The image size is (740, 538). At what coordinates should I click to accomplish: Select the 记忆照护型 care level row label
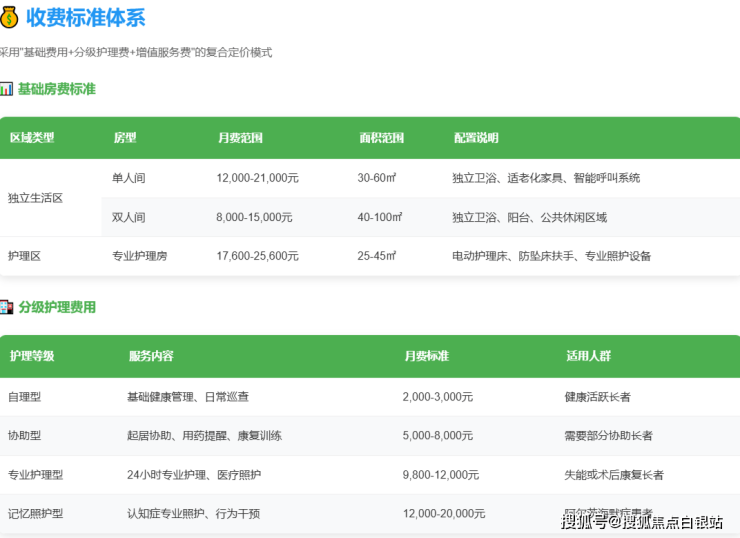pyautogui.click(x=36, y=514)
